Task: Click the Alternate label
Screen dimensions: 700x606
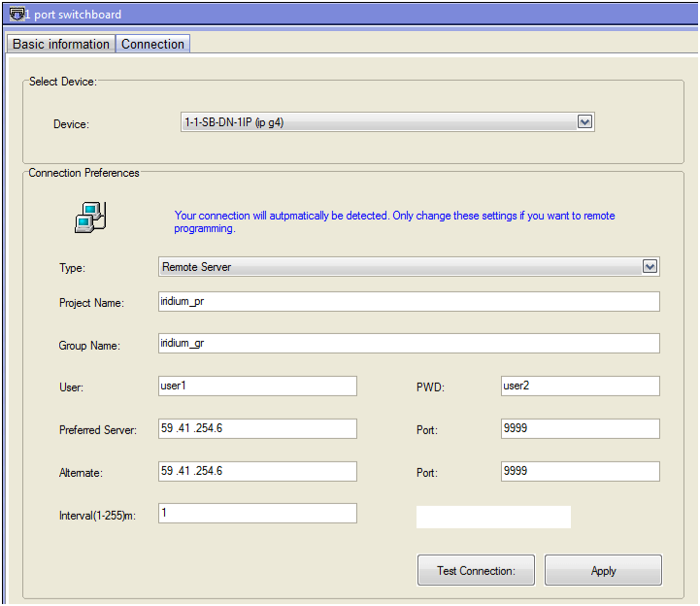Action: click(x=81, y=473)
